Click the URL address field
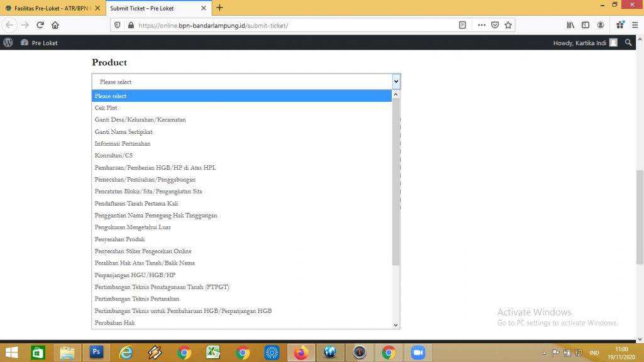 click(283, 25)
